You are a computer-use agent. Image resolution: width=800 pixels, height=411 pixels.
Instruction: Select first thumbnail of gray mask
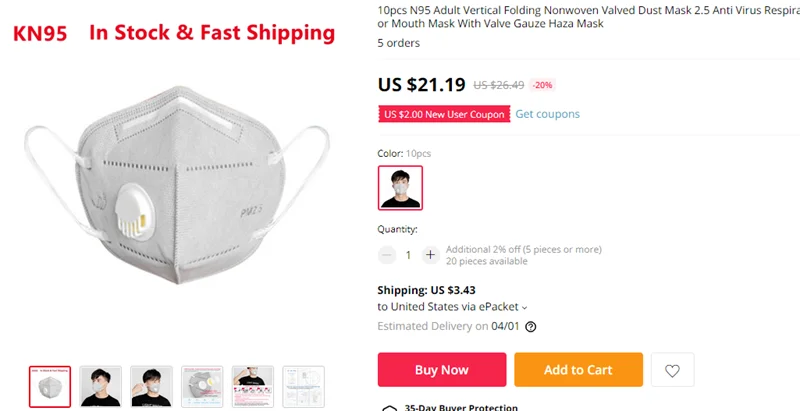[50, 386]
